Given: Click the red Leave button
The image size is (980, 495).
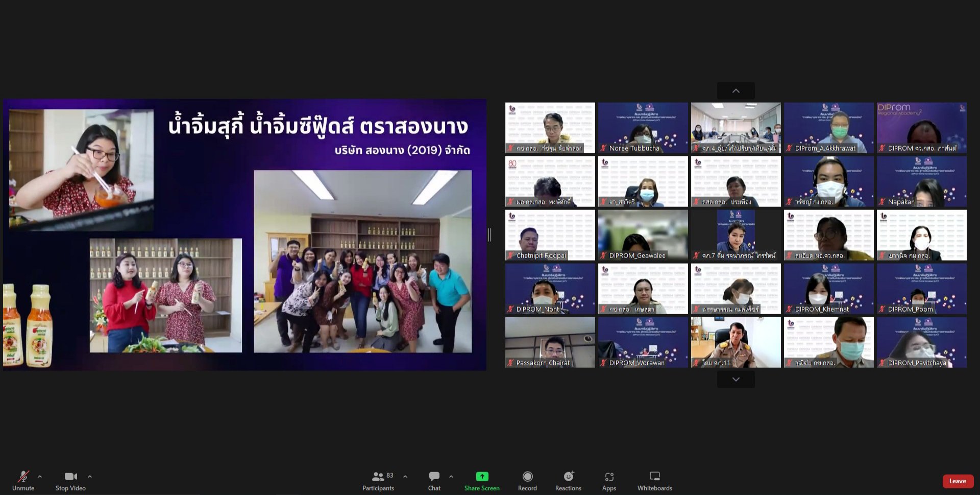Looking at the screenshot, I should click(x=958, y=481).
